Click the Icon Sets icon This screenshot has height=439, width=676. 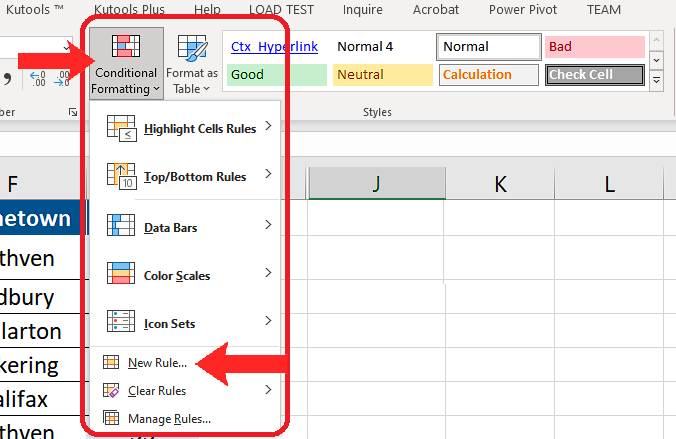point(121,321)
